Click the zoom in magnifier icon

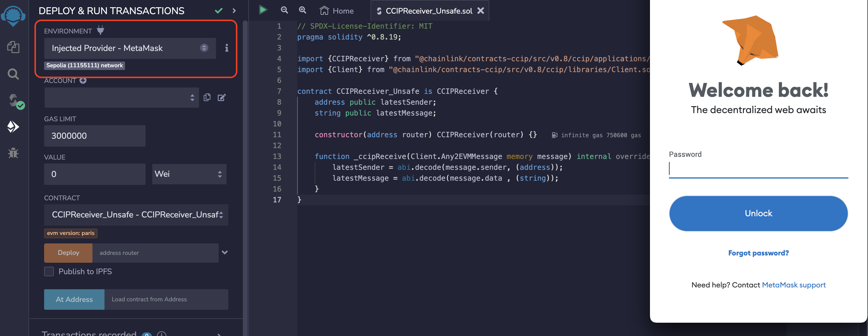point(303,10)
